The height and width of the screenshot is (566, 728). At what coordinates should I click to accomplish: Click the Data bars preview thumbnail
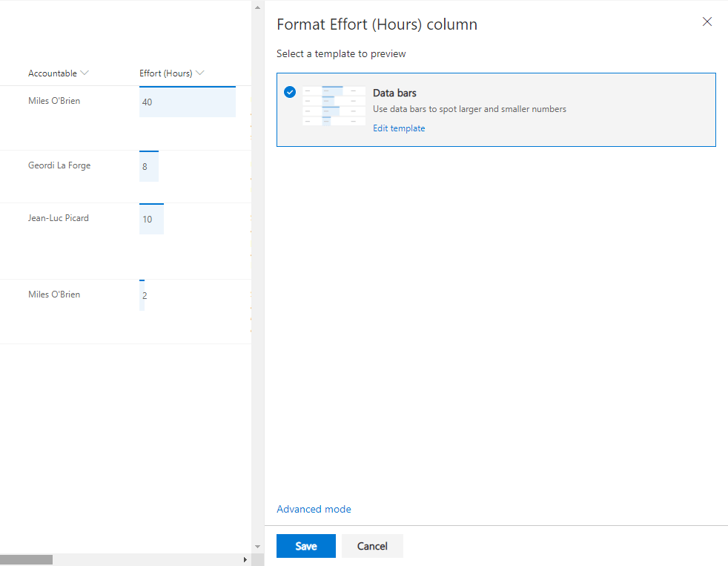point(334,106)
